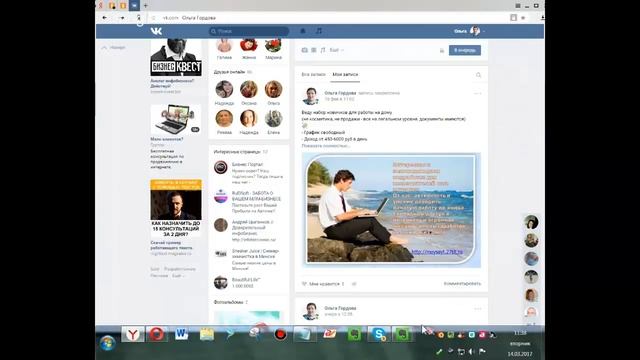
Task: Click the share icon next to Мне нравится
Action: tap(354, 284)
